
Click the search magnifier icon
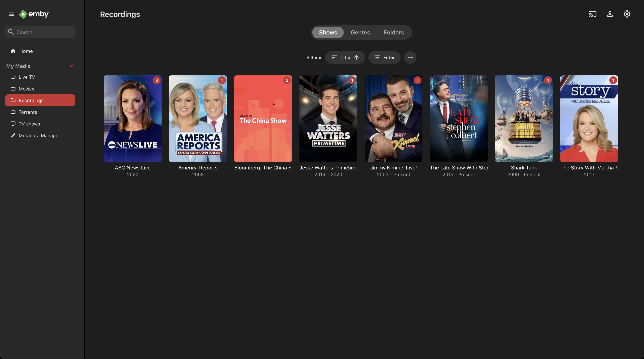coord(11,32)
